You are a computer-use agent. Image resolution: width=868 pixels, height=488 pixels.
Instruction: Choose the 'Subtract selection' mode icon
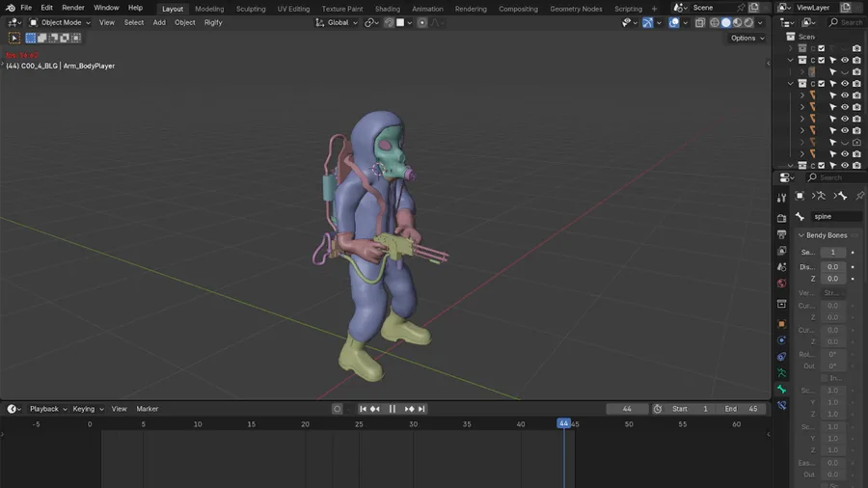[x=53, y=38]
